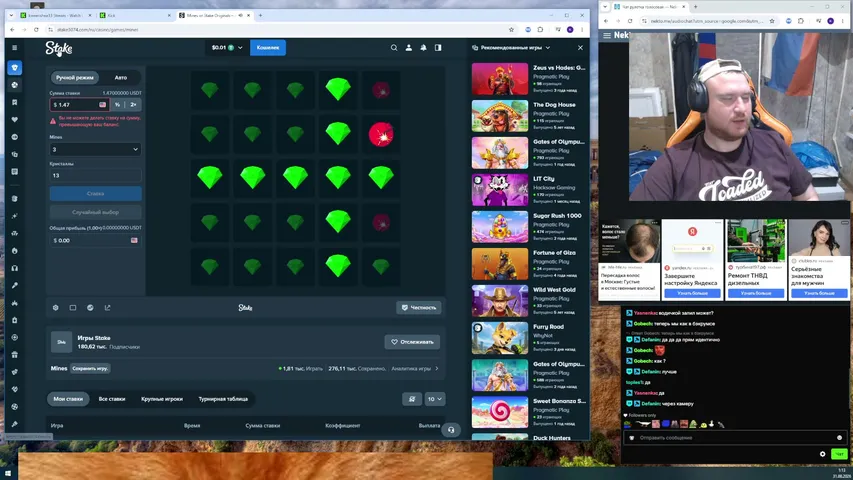Click the large exploded red mine tile
This screenshot has width=853, height=480.
coord(381,134)
